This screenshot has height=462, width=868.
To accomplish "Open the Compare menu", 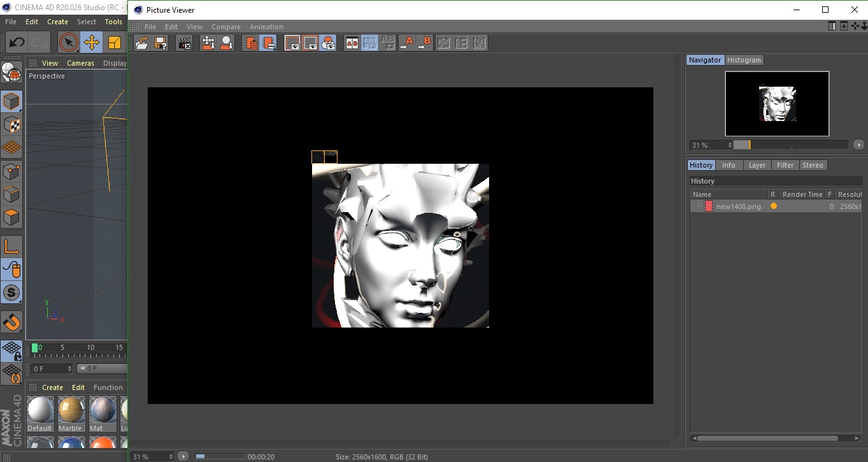I will (225, 27).
